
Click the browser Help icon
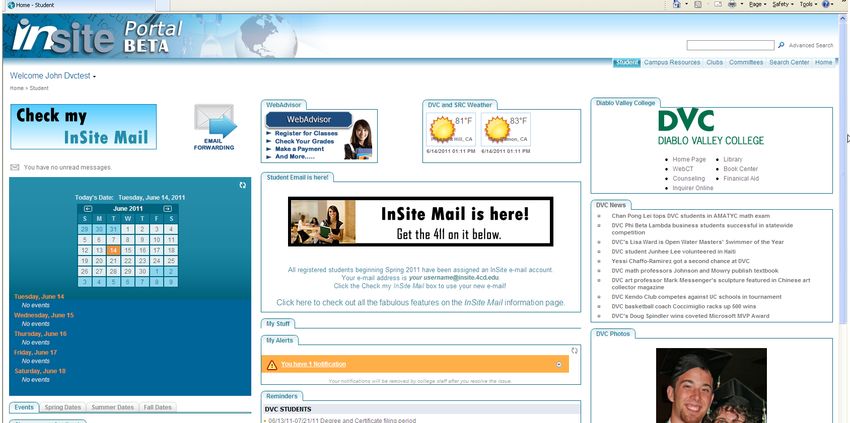coord(826,4)
